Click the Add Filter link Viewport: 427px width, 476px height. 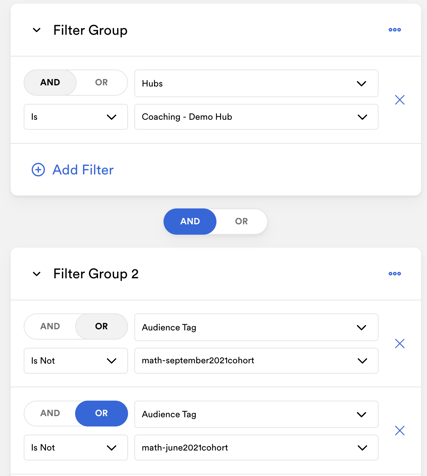(83, 170)
